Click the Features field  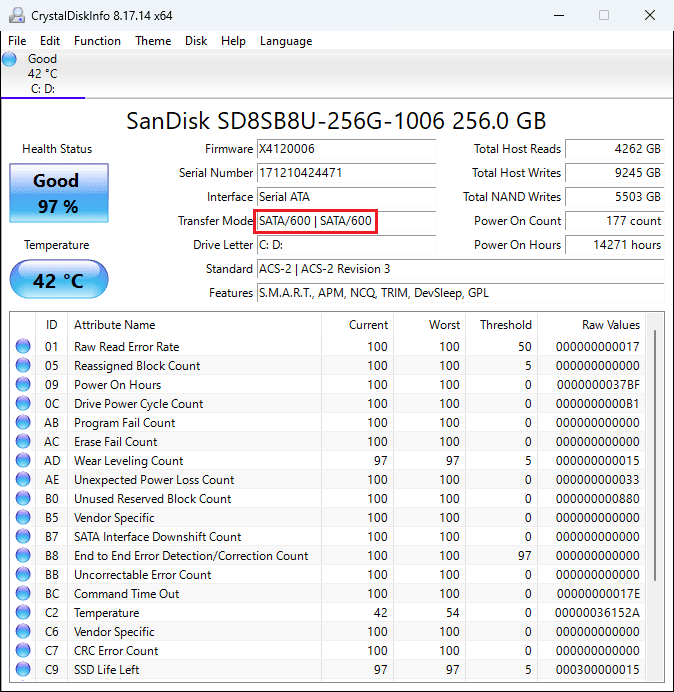point(460,293)
